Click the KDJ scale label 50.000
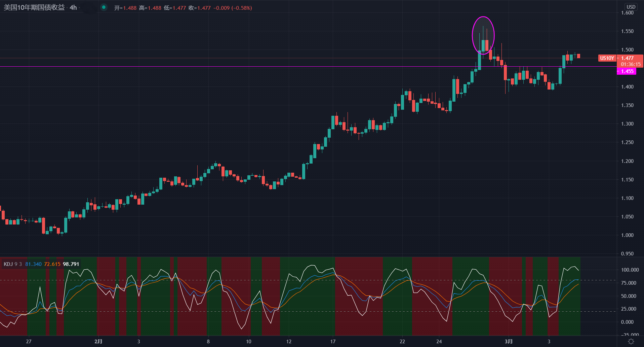 click(x=629, y=296)
